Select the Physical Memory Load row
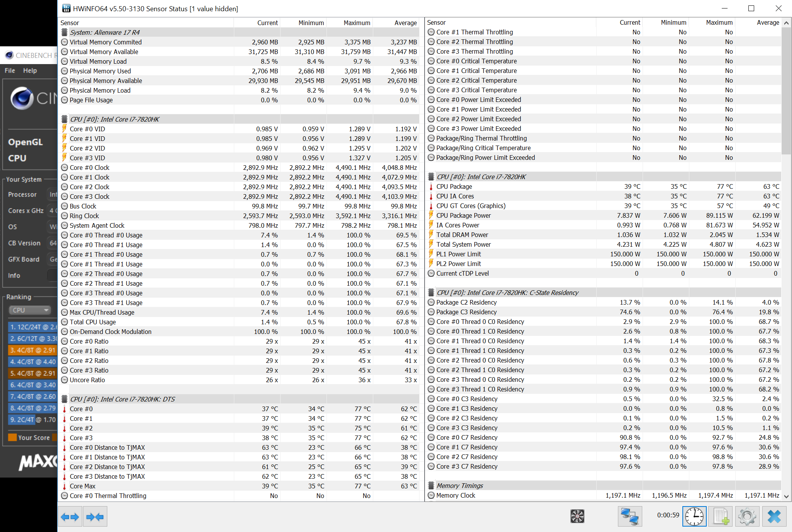This screenshot has width=792, height=532. [239, 90]
